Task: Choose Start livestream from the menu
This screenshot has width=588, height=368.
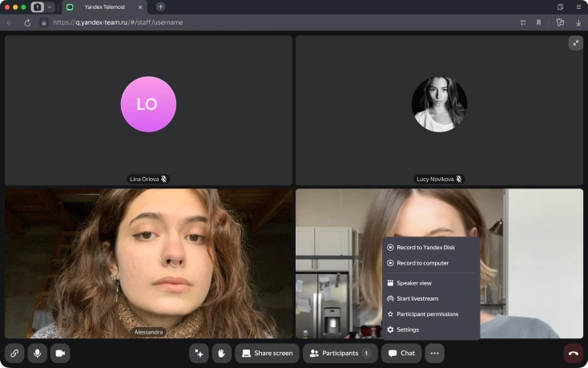Action: [x=431, y=298]
